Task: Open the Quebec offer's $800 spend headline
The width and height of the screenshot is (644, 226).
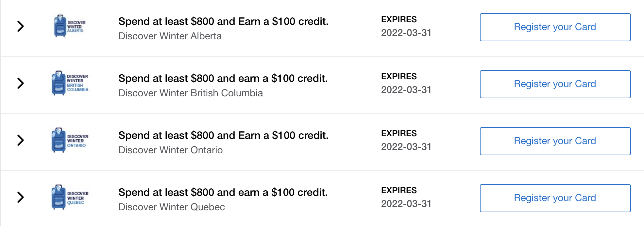Action: pyautogui.click(x=223, y=193)
